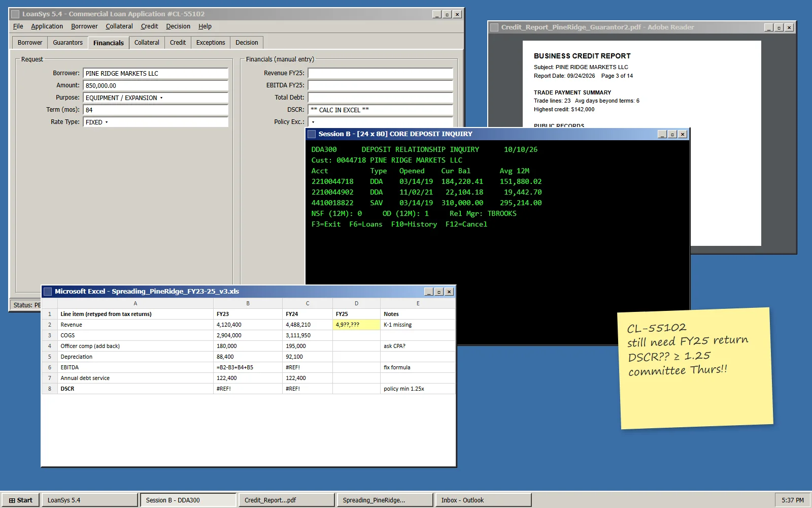The image size is (812, 508).
Task: Open the Collateral menu in LoanSys
Action: [119, 26]
